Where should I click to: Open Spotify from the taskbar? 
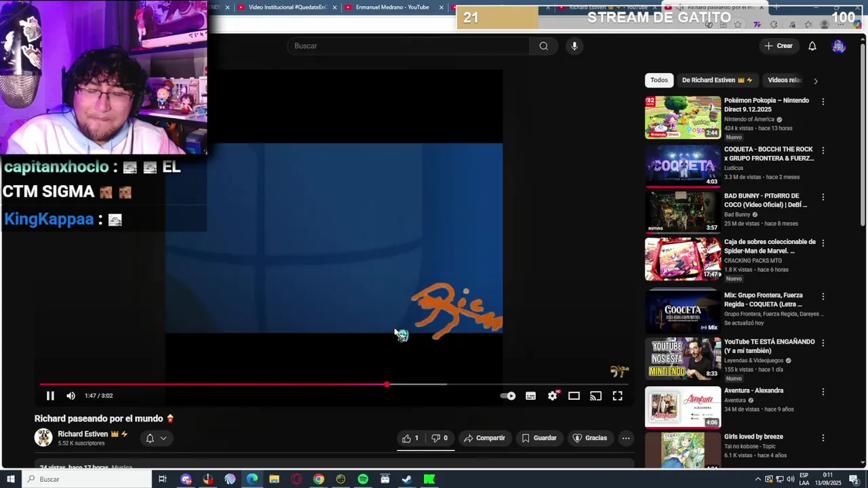tap(363, 479)
